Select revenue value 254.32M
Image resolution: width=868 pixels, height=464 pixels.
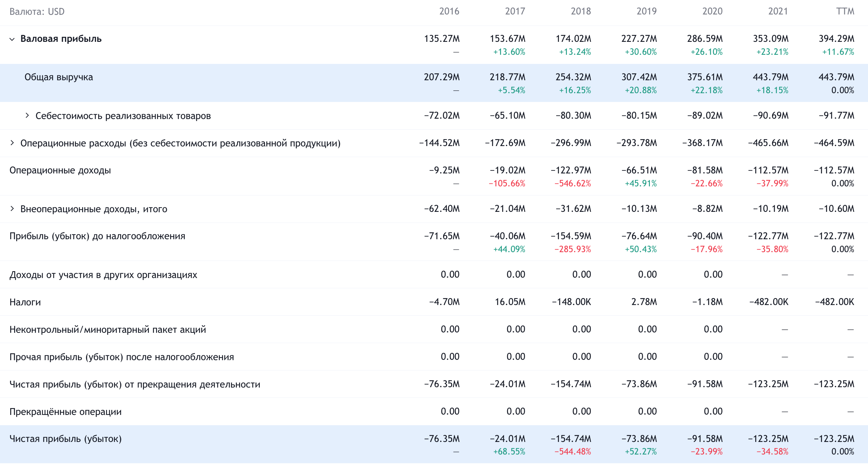573,77
